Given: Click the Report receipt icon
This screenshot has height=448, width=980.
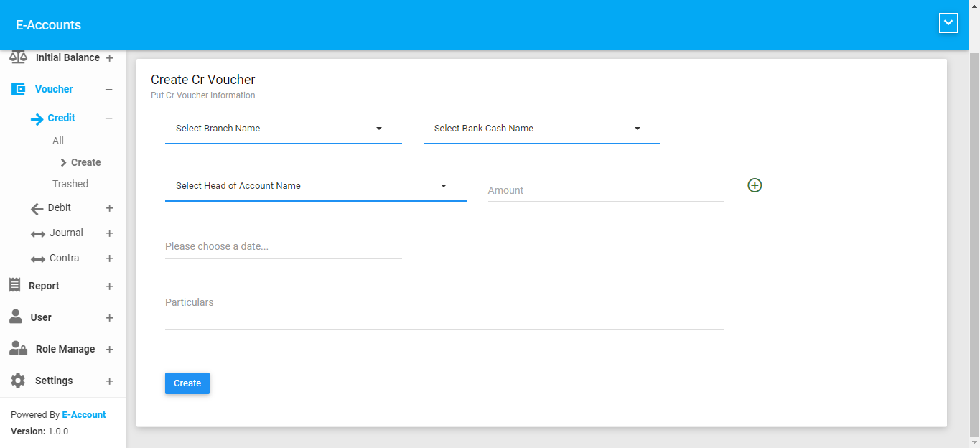Looking at the screenshot, I should click(14, 285).
